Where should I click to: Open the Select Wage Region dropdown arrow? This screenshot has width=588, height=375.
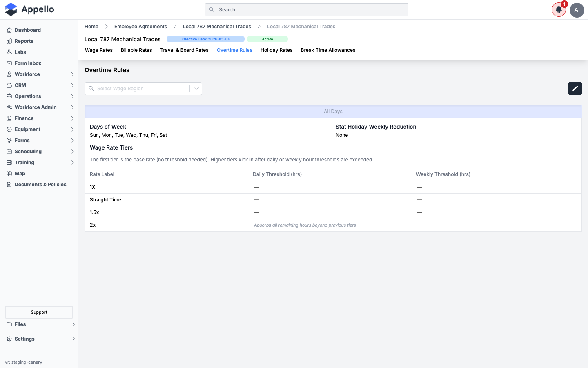point(196,89)
